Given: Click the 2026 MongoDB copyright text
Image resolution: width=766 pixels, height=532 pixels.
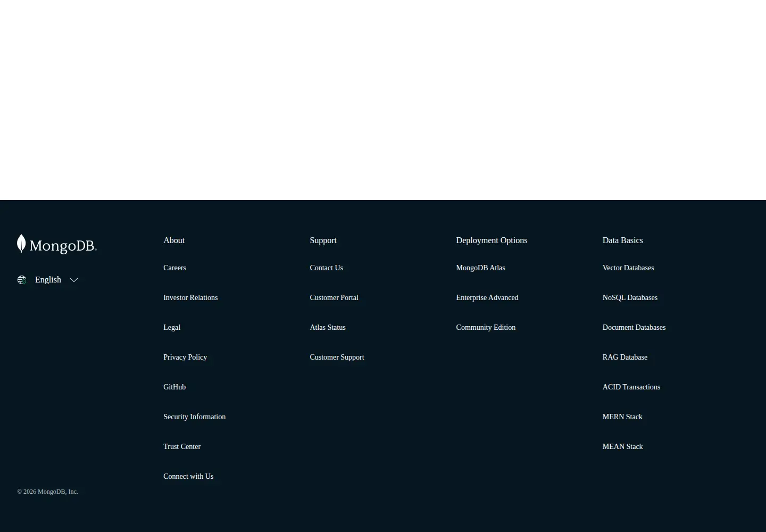Looking at the screenshot, I should click(47, 492).
